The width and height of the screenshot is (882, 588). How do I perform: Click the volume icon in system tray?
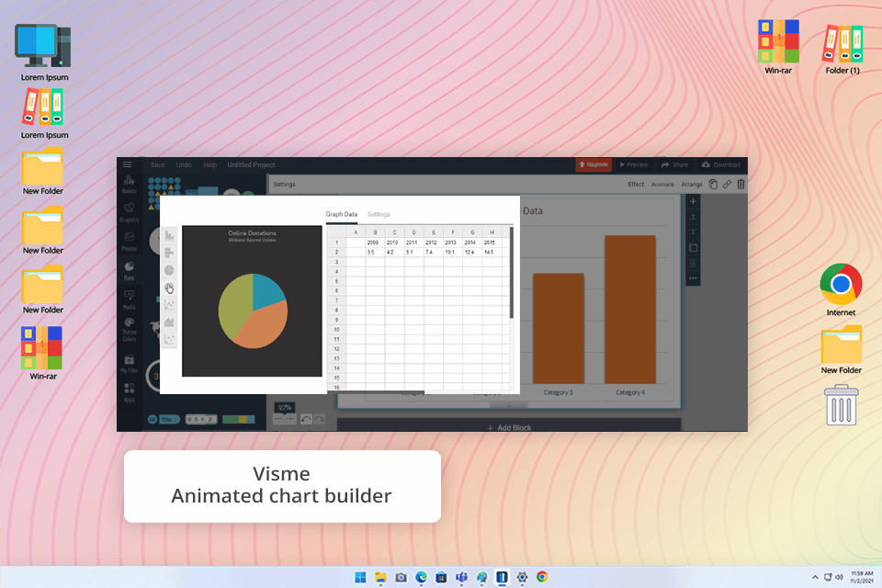[x=839, y=577]
